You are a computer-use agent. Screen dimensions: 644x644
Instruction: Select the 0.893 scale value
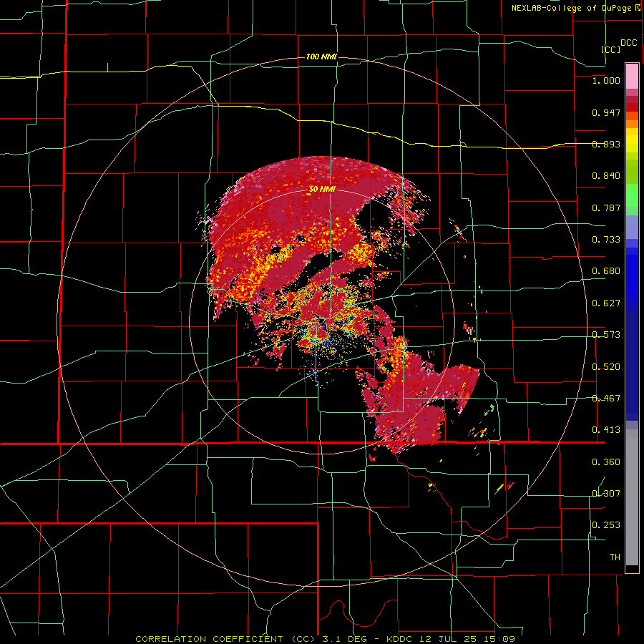click(x=606, y=144)
